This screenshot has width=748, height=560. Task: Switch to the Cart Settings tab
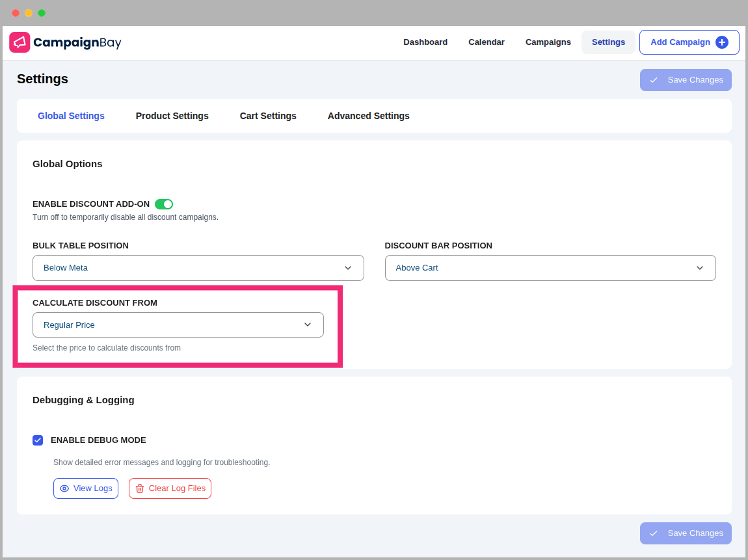[x=268, y=116]
